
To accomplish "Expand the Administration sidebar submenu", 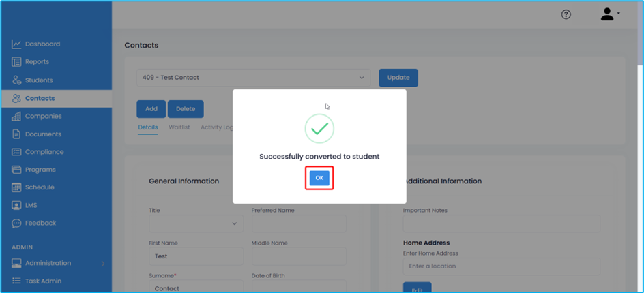I will pyautogui.click(x=102, y=264).
